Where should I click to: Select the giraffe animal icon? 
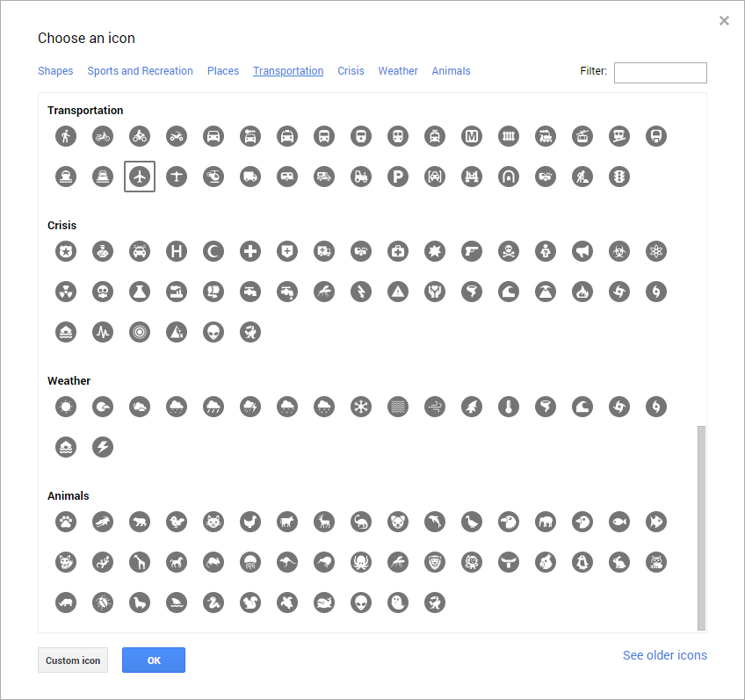[139, 562]
